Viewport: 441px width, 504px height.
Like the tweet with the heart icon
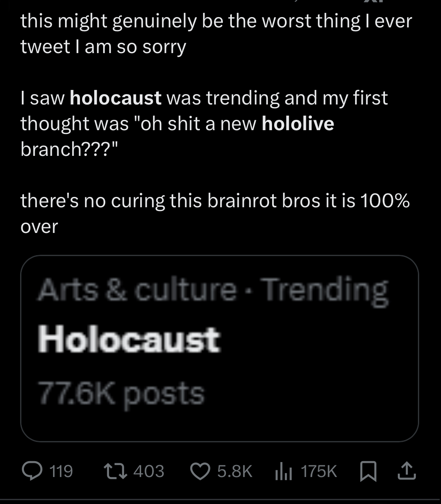[200, 471]
